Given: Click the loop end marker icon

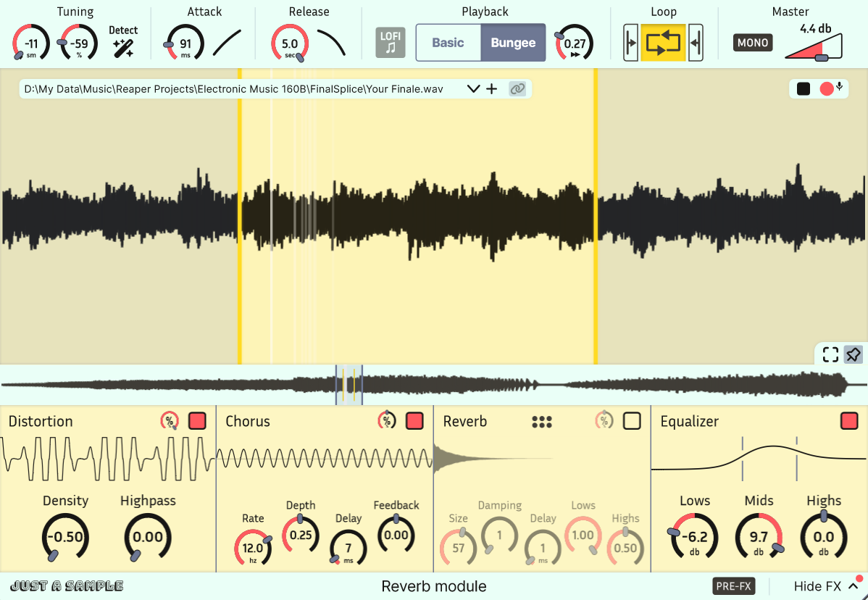Looking at the screenshot, I should 696,43.
